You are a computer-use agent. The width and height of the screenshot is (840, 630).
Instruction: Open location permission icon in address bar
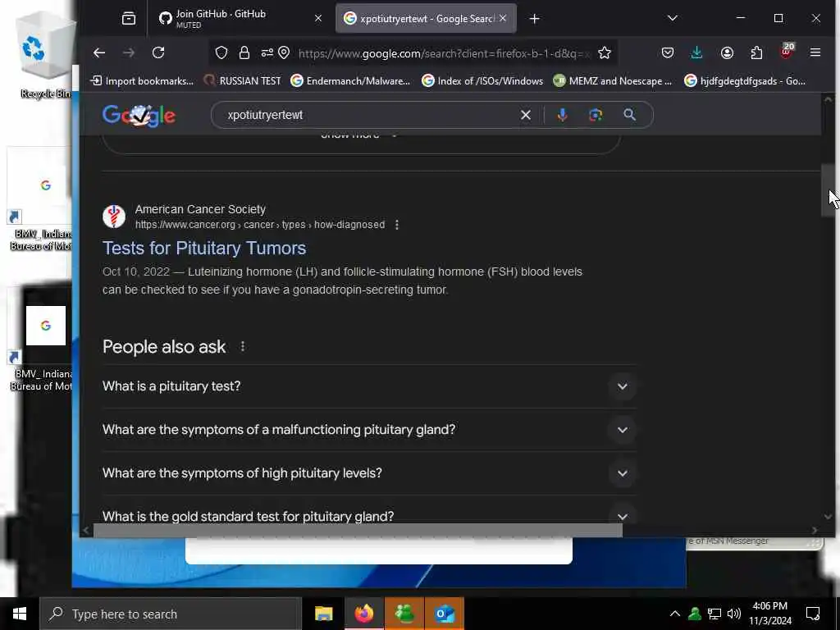(x=284, y=52)
